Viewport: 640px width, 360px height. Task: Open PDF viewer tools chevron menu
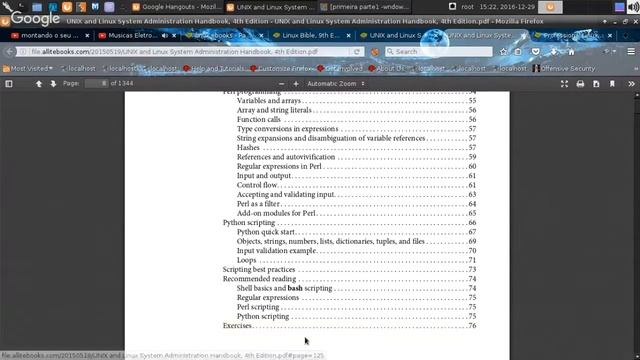coord(631,84)
